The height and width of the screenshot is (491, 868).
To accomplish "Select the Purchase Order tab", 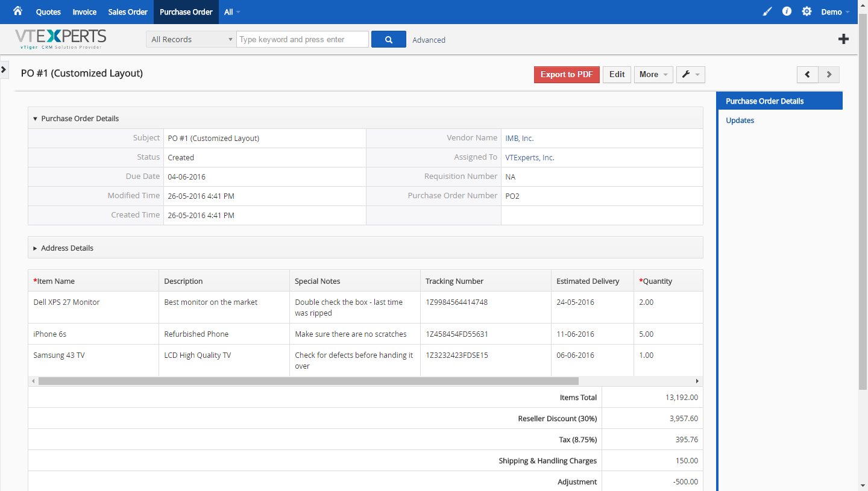I will pos(186,12).
